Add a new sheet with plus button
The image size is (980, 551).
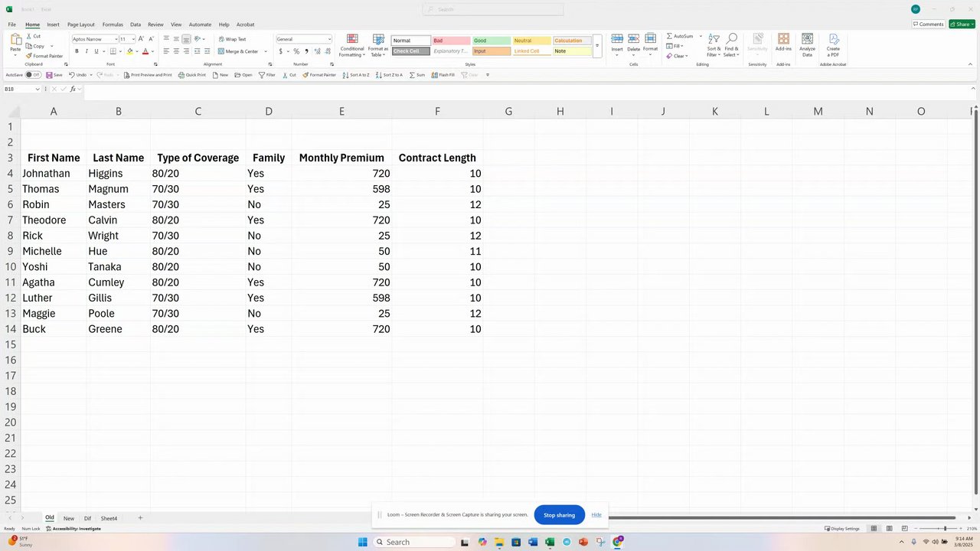pyautogui.click(x=140, y=518)
